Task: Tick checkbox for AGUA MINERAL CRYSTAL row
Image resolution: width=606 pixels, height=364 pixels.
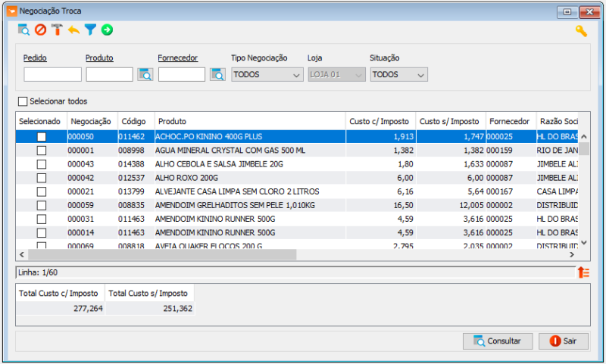Action: click(x=42, y=151)
